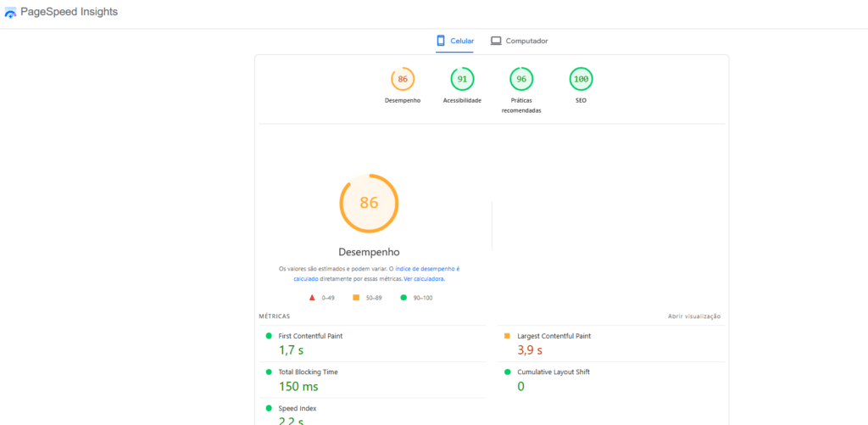
Task: Open the 'Ver calculadora' link
Action: (424, 278)
